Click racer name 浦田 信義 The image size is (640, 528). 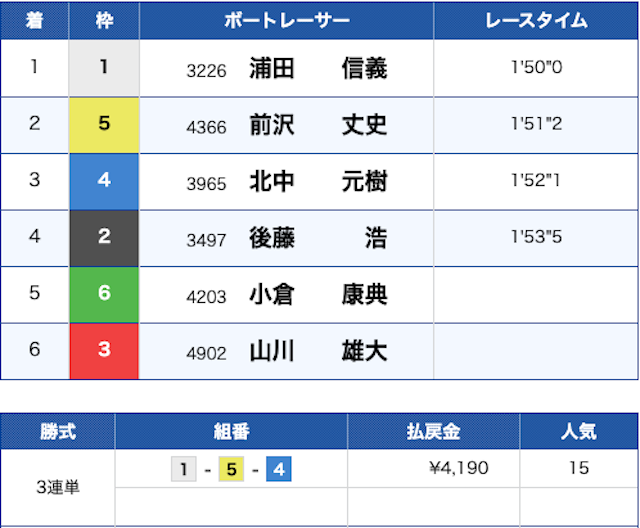pos(318,68)
